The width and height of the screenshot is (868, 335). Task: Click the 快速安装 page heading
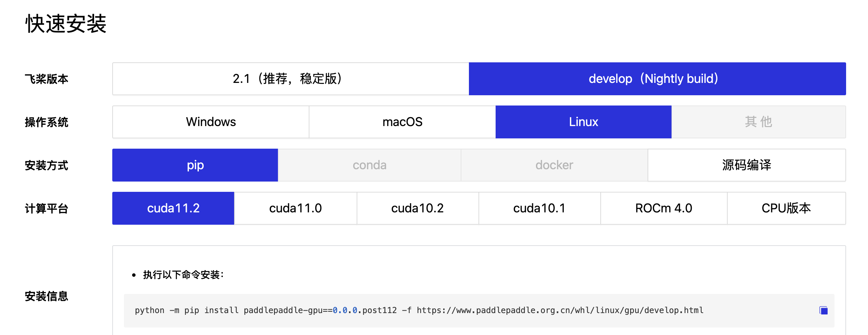[66, 23]
